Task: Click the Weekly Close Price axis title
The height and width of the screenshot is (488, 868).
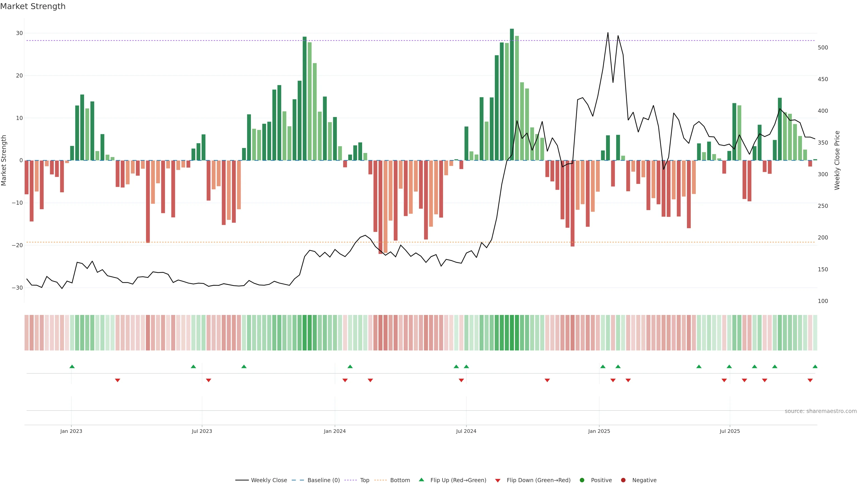Action: (x=837, y=160)
